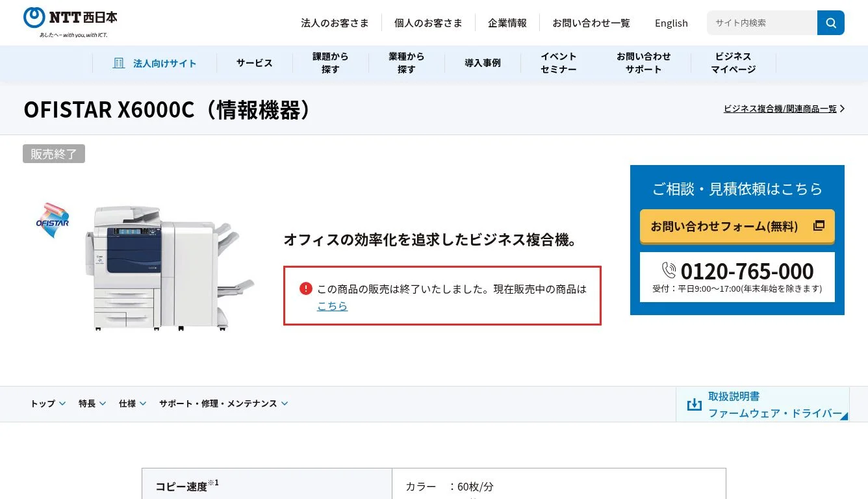This screenshot has width=868, height=499.
Task: Click the OFISTAR X6000C printer image
Action: click(169, 268)
